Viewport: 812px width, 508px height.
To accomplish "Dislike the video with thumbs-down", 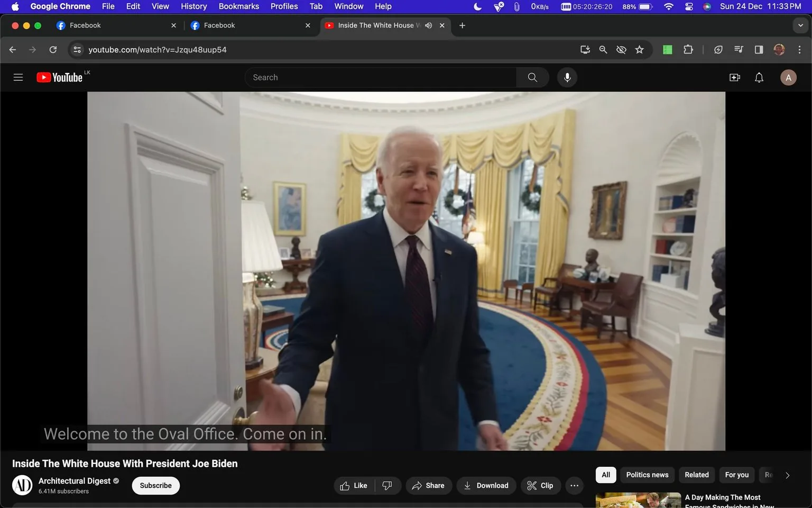I will click(x=387, y=485).
